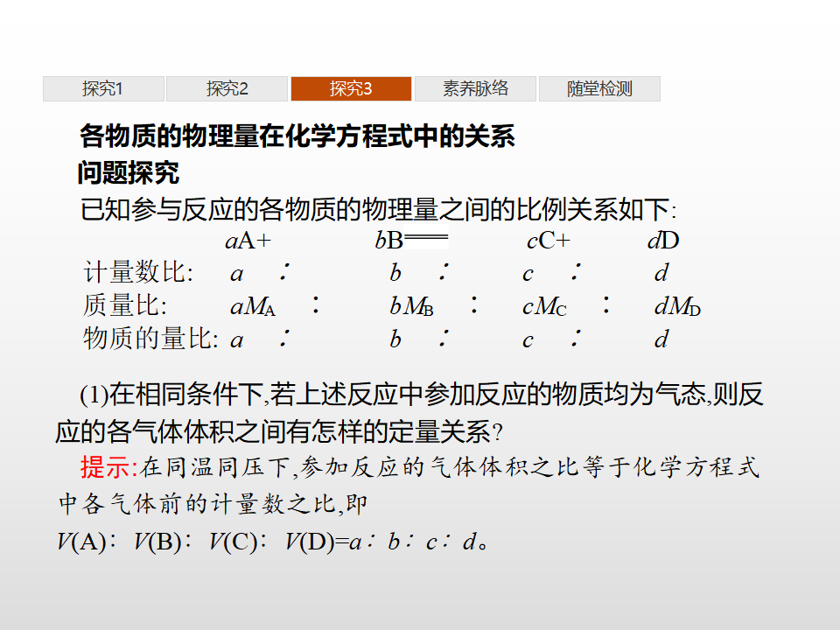Click the aMA mass ratio value
840x630 pixels.
click(x=253, y=306)
